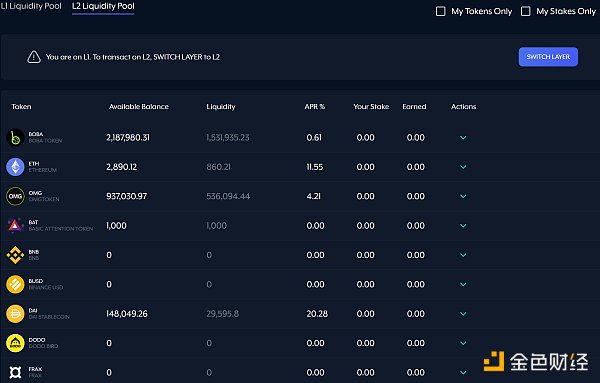Expand actions for the ETH row
600x383 pixels.
463,167
